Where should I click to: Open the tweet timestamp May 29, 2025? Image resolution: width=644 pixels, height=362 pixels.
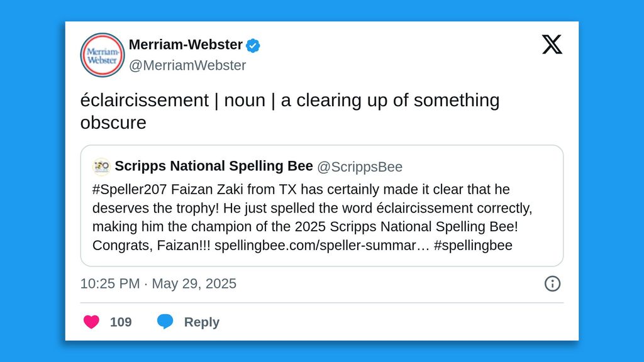click(x=158, y=283)
